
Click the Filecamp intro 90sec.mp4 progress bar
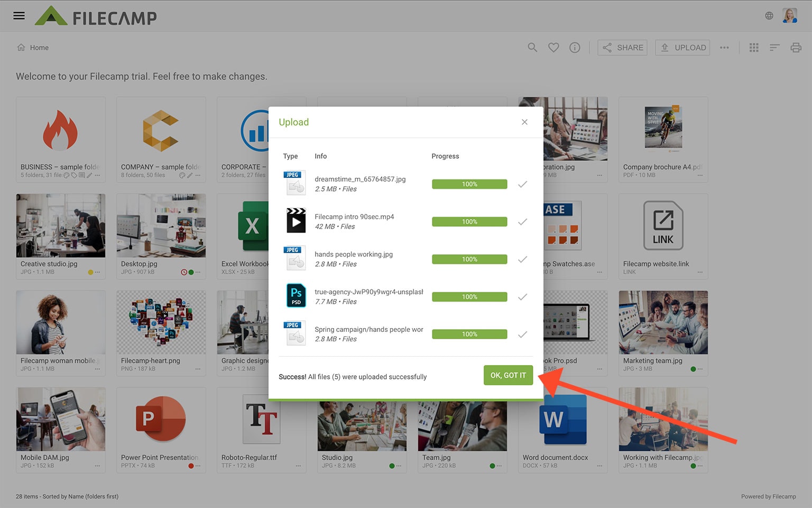tap(469, 222)
